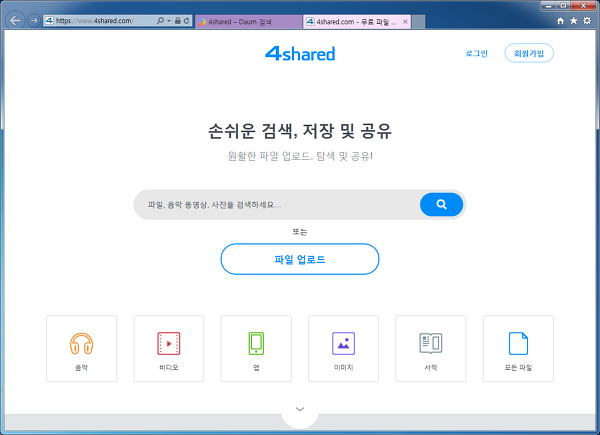Viewport: 600px width, 435px height.
Task: Click the browser Back arrow button
Action: click(x=15, y=20)
